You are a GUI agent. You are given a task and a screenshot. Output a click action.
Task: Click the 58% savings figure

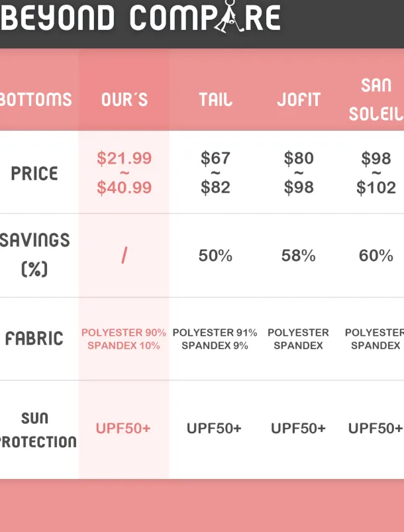pos(299,256)
